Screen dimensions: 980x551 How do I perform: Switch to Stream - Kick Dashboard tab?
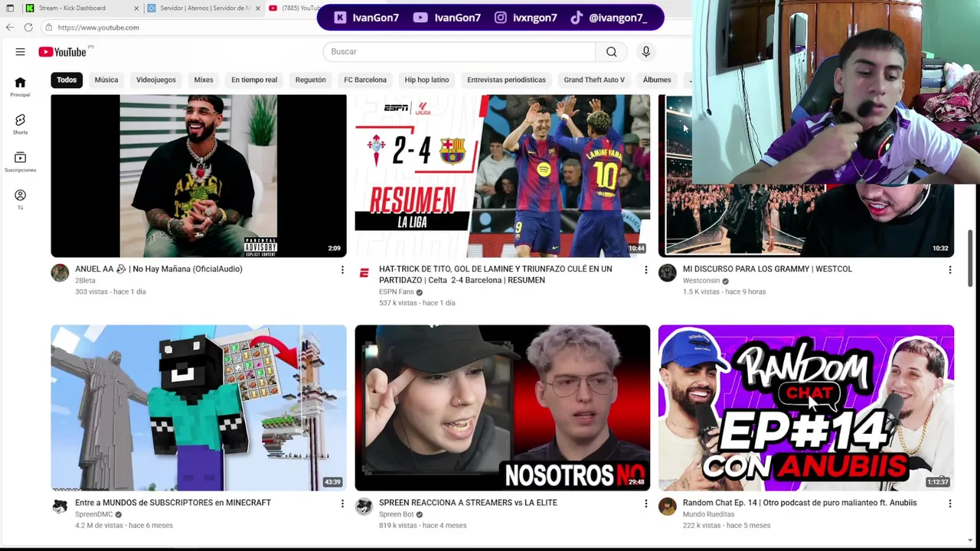(83, 8)
